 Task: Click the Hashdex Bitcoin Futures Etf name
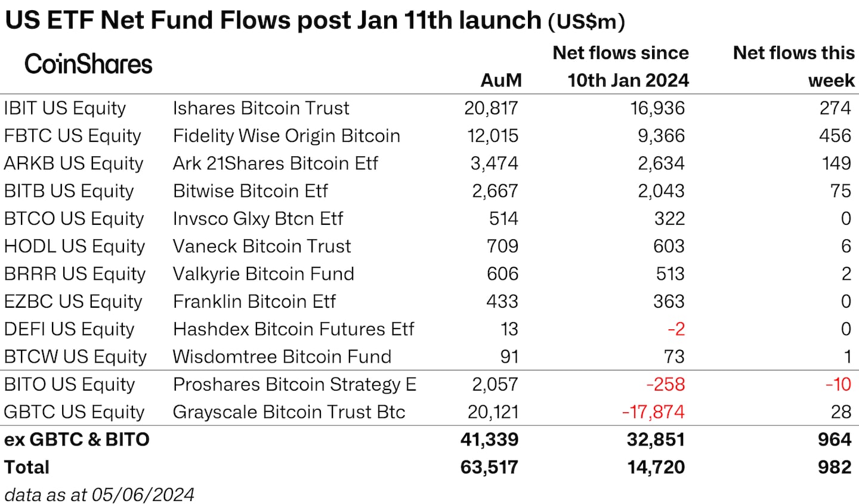[293, 329]
